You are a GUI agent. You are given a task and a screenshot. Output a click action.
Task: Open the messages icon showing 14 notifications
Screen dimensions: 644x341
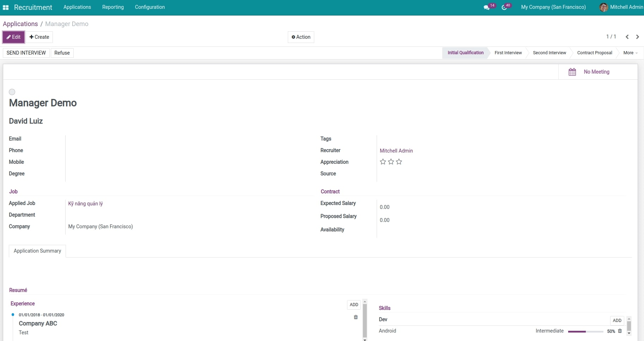tap(487, 7)
